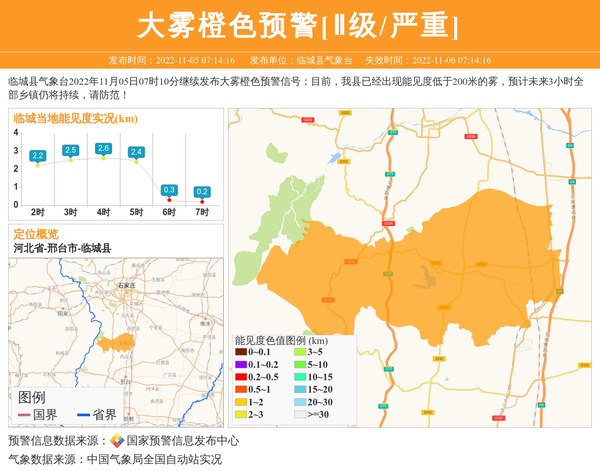The height and width of the screenshot is (471, 600).
Task: Select the 5~10 km green legend swatch
Action: click(x=300, y=364)
